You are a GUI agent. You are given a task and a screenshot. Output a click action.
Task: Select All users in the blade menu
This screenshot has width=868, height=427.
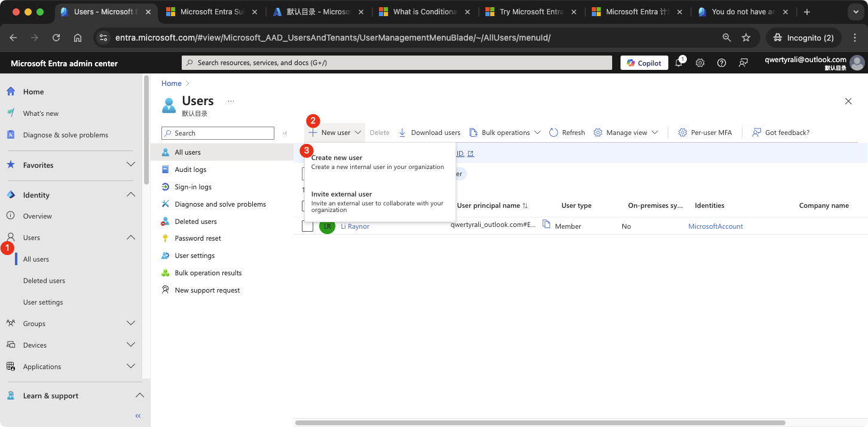click(222, 152)
